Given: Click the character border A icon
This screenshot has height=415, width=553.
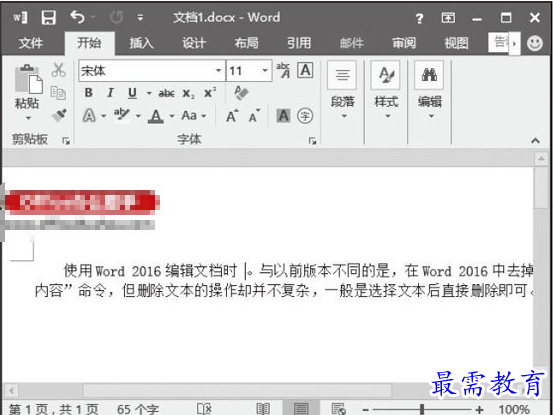Looking at the screenshot, I should 305,70.
